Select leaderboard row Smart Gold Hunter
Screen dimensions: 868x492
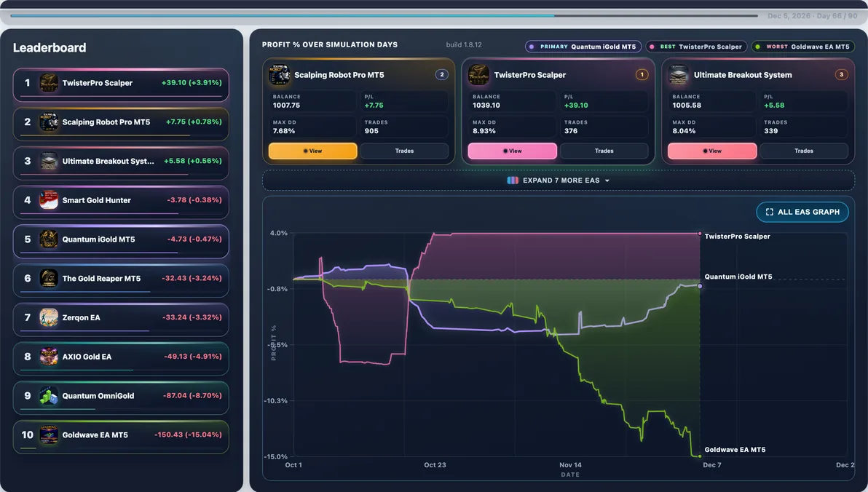(121, 202)
